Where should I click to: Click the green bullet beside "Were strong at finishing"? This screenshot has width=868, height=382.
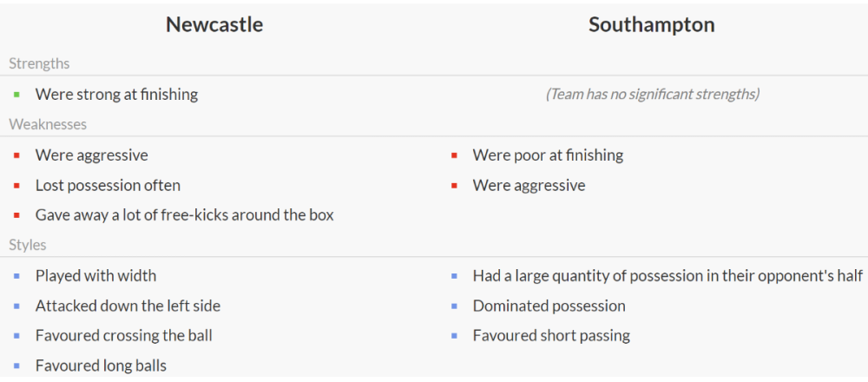16,95
